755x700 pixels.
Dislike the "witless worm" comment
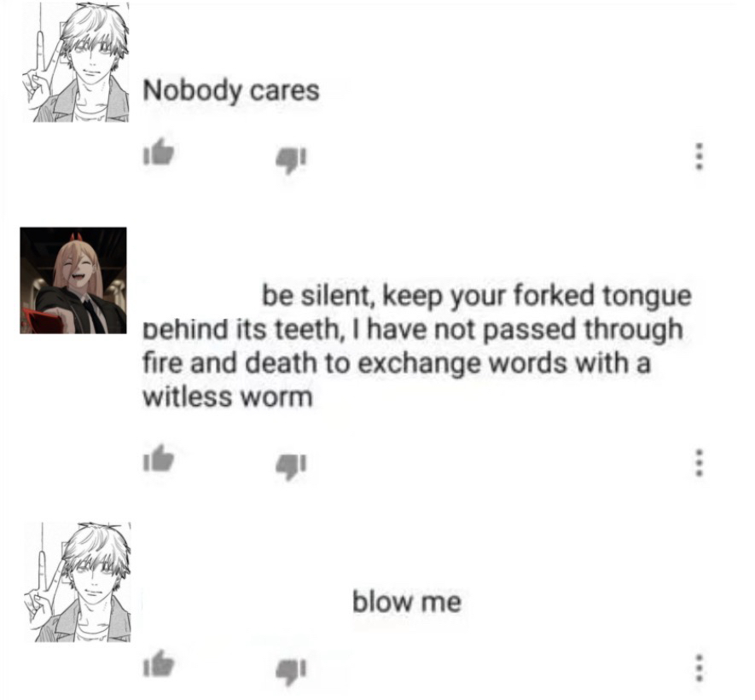(290, 466)
